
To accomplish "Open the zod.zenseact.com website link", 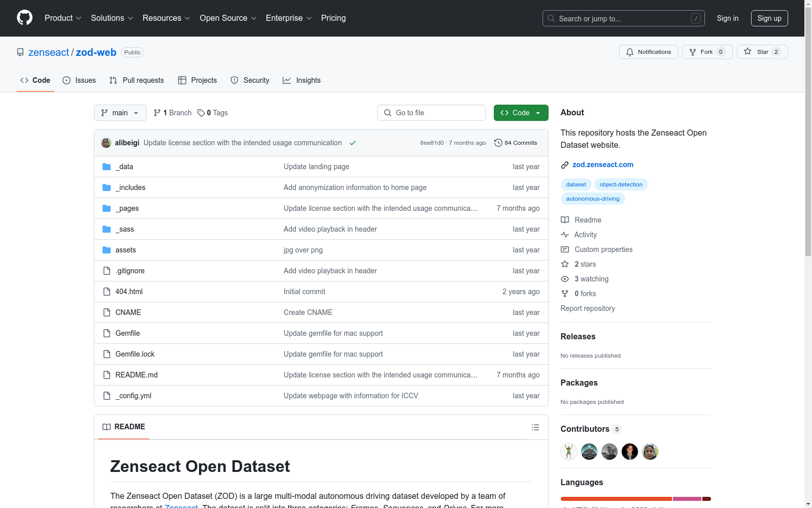I will [603, 165].
